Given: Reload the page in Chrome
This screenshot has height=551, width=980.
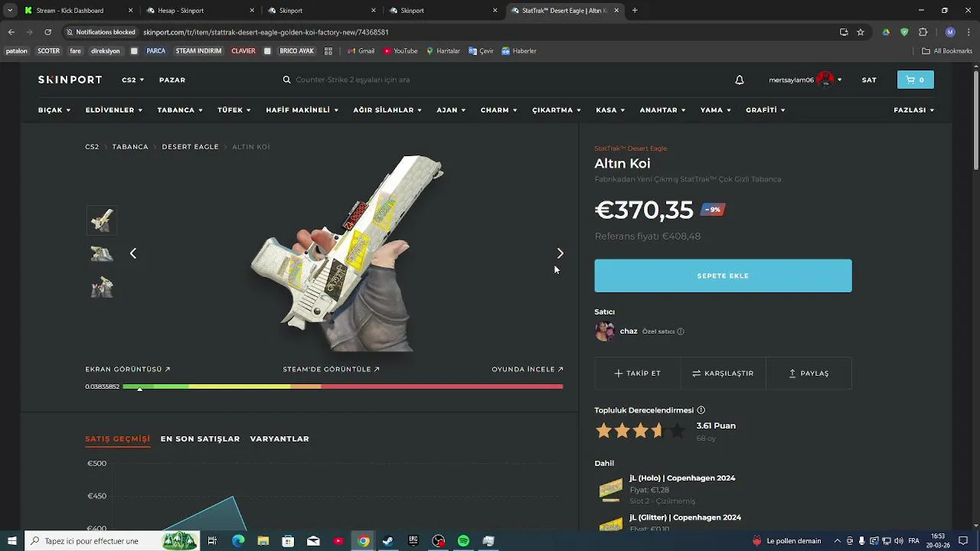Looking at the screenshot, I should [x=47, y=32].
